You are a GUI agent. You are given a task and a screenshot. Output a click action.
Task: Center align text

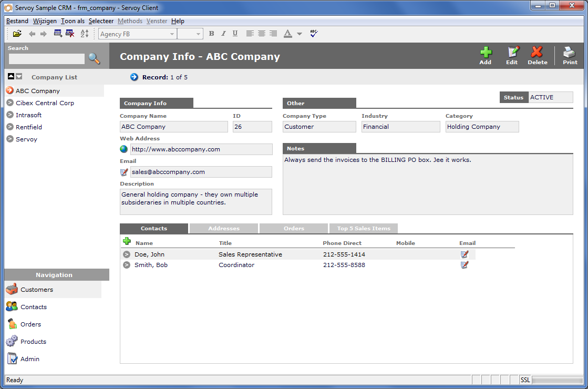point(262,34)
